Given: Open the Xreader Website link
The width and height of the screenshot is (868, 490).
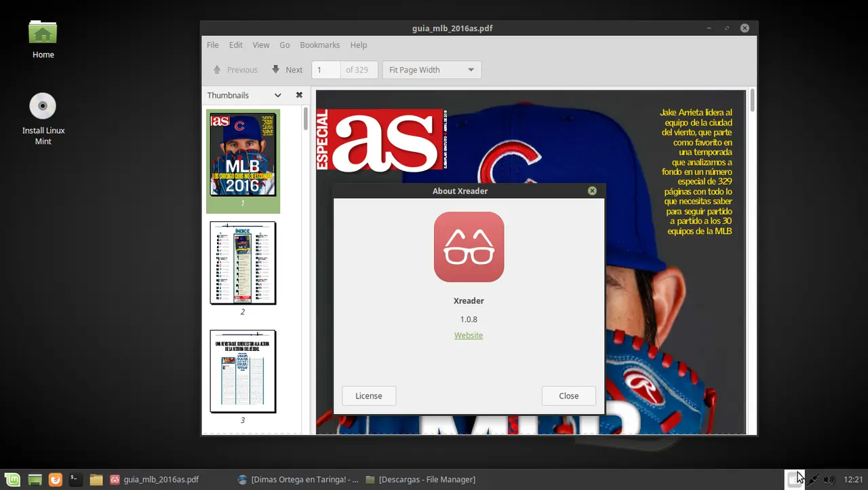Looking at the screenshot, I should [469, 335].
